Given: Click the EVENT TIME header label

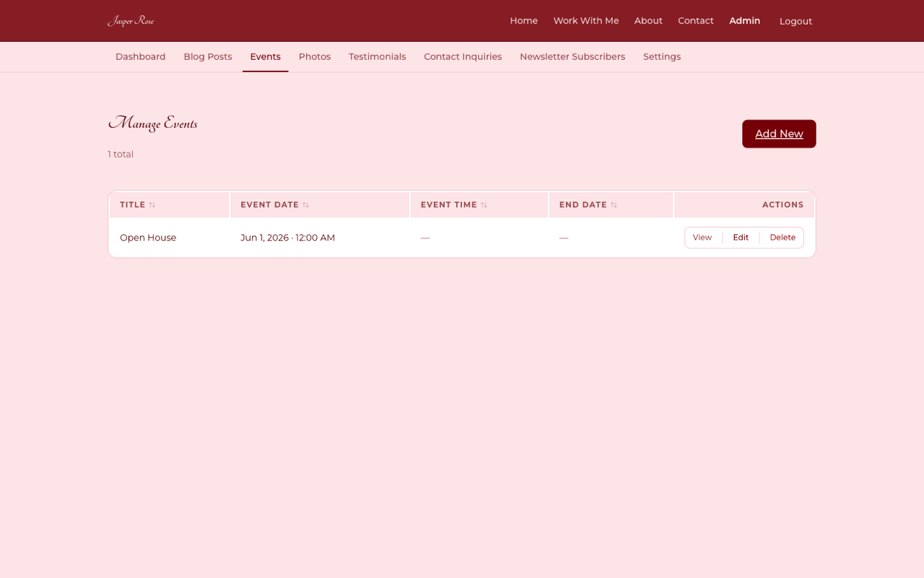Looking at the screenshot, I should tap(449, 204).
